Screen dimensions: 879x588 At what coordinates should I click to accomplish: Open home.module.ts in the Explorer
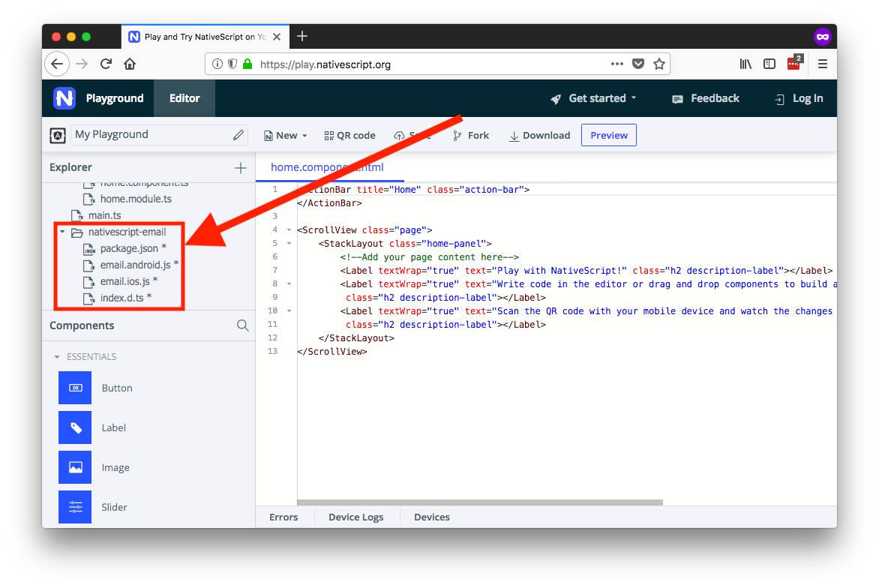[136, 199]
